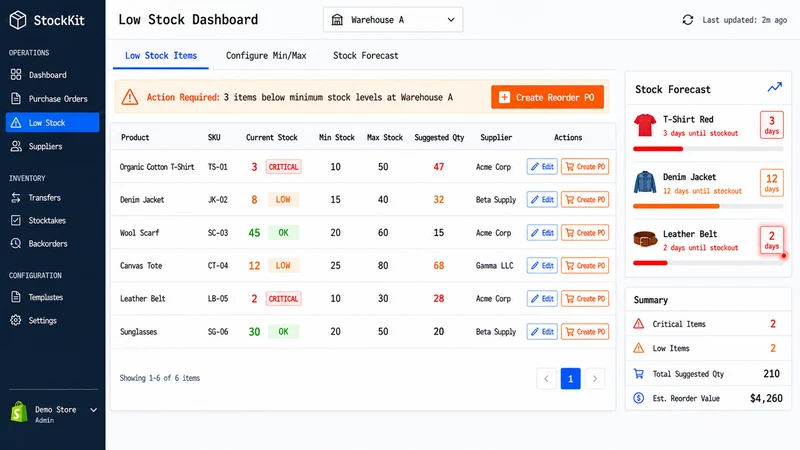Click the Suggested Qty column header

[439, 137]
